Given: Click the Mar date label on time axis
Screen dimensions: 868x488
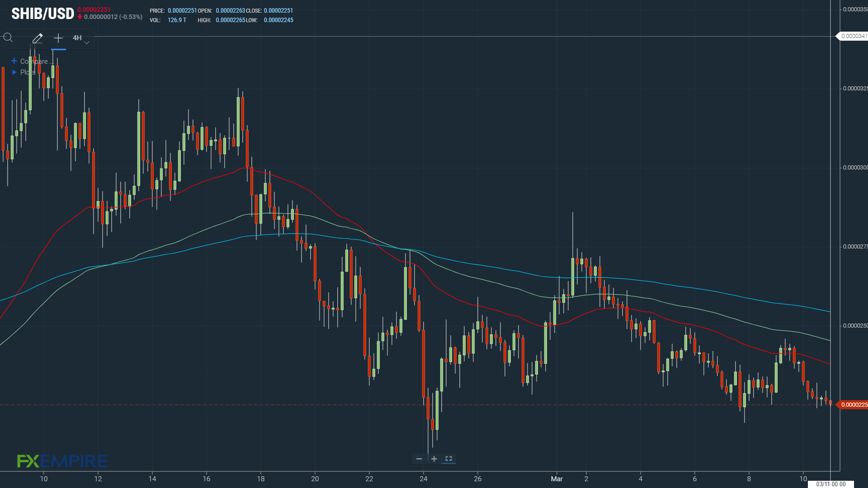Looking at the screenshot, I should point(557,479).
